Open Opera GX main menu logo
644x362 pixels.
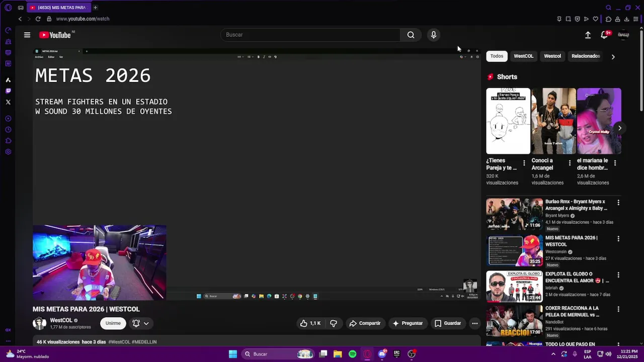click(x=8, y=8)
